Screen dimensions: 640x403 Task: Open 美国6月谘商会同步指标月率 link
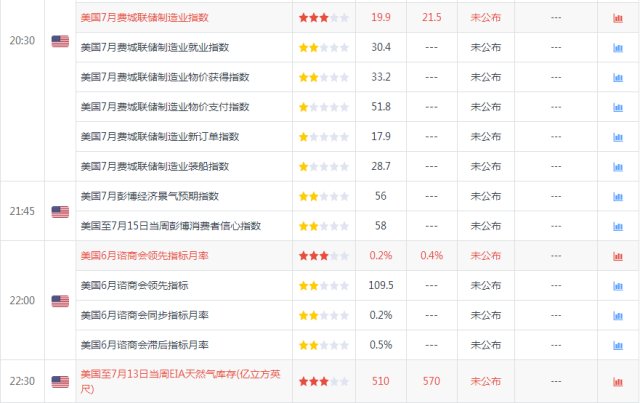(x=144, y=316)
